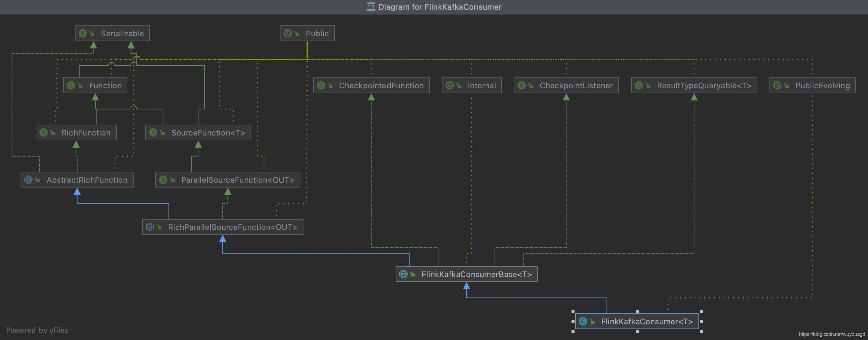Select the FlinkKafkaConsumerBase<T> label
This screenshot has height=340, width=868.
[x=477, y=274]
